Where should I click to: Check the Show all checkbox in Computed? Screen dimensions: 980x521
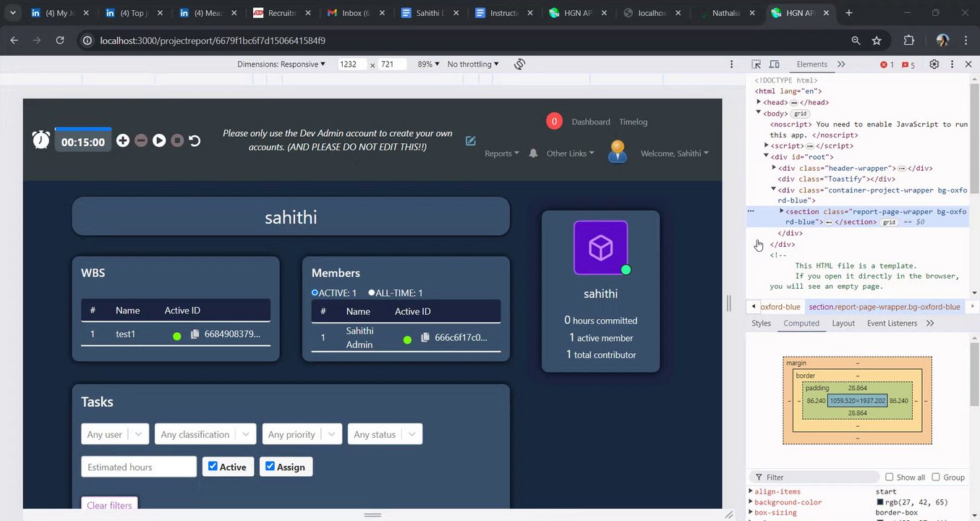pos(890,477)
